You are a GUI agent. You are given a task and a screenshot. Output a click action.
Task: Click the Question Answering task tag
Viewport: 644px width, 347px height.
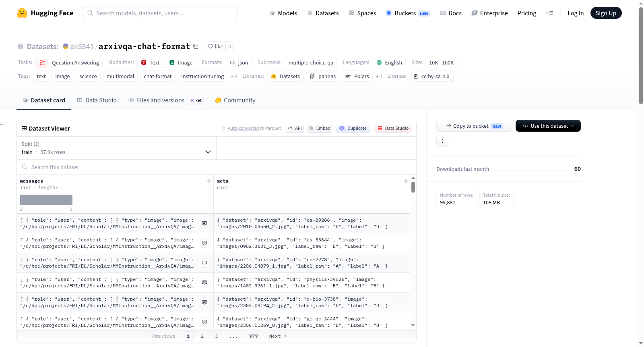(69, 62)
